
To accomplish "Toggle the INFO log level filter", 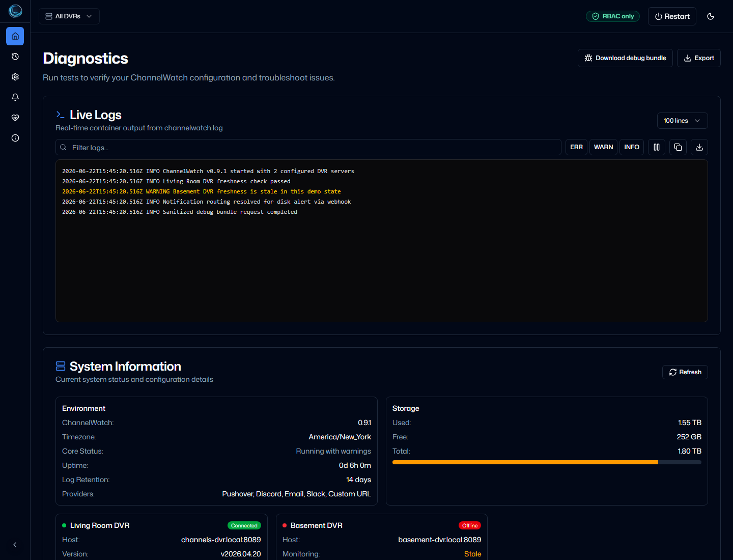I will [632, 147].
